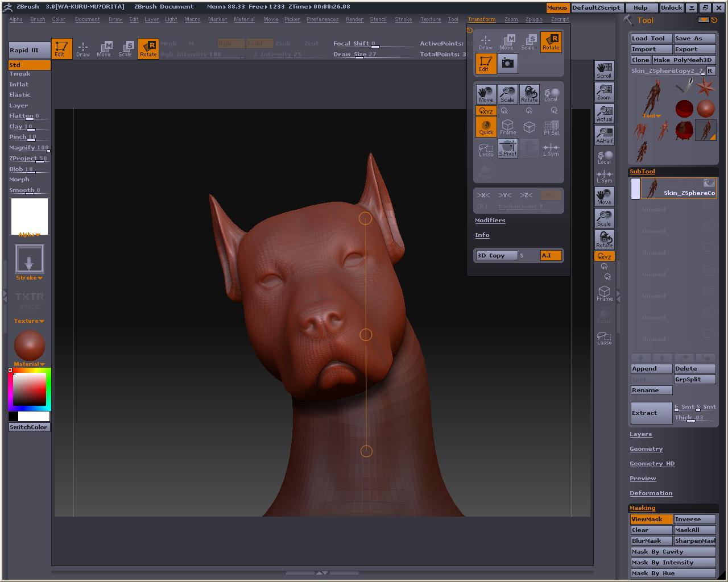Click the Scroll hand icon
The image size is (728, 582).
[604, 70]
